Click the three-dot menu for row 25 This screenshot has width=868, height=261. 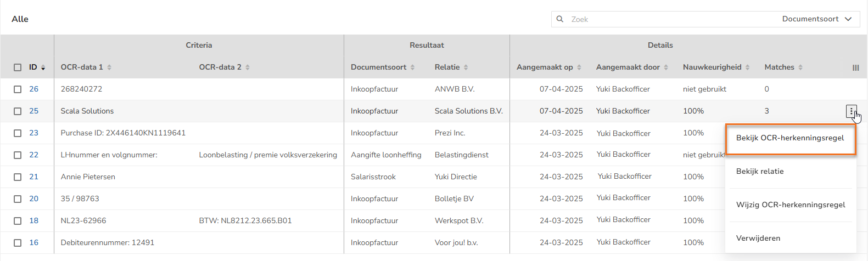click(852, 111)
